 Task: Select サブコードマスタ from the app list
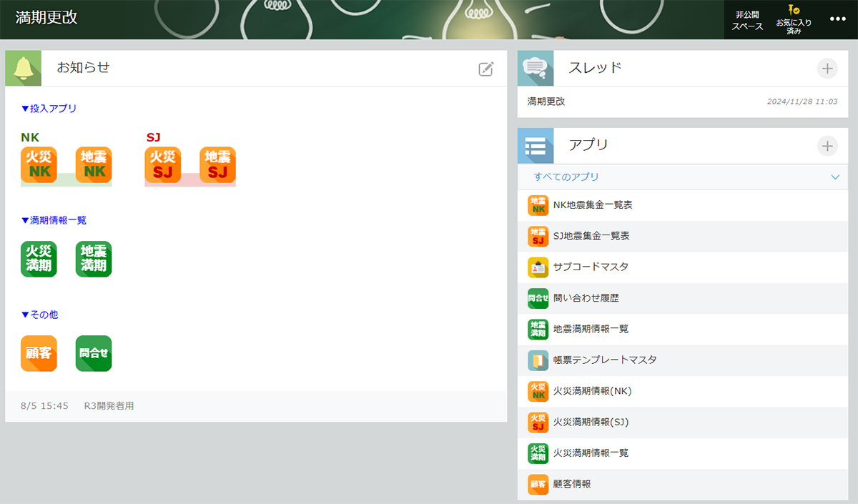(x=591, y=267)
